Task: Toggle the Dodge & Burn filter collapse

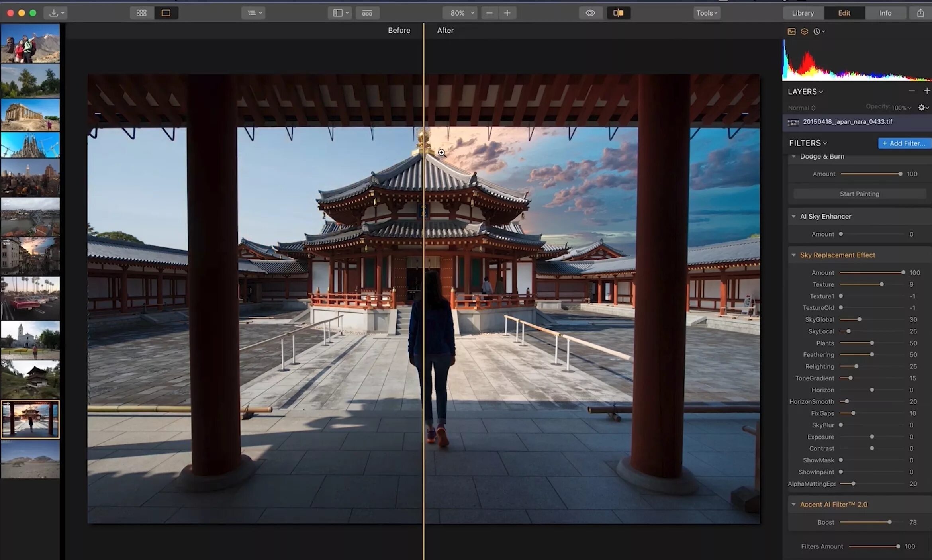Action: coord(795,156)
